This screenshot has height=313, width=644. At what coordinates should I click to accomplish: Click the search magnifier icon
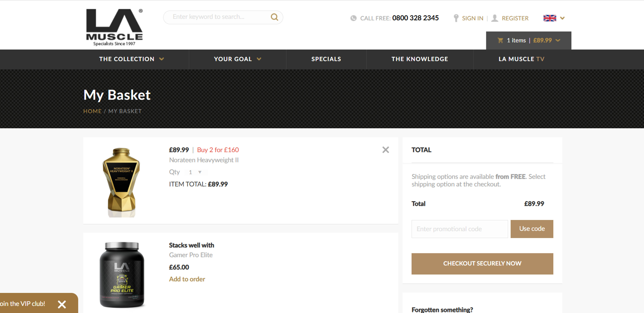(x=274, y=17)
